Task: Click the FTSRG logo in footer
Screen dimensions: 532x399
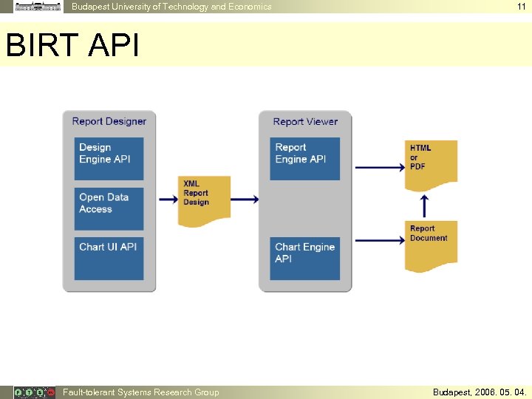Action: pyautogui.click(x=35, y=392)
